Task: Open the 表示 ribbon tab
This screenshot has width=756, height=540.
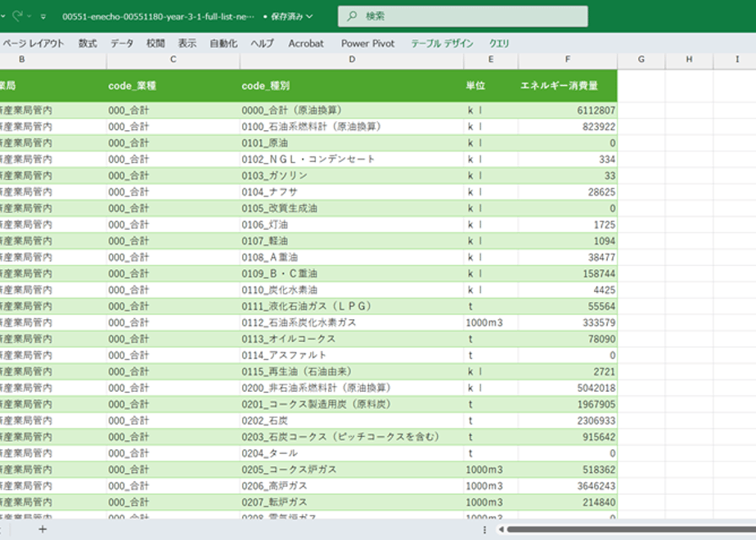Action: [x=187, y=43]
